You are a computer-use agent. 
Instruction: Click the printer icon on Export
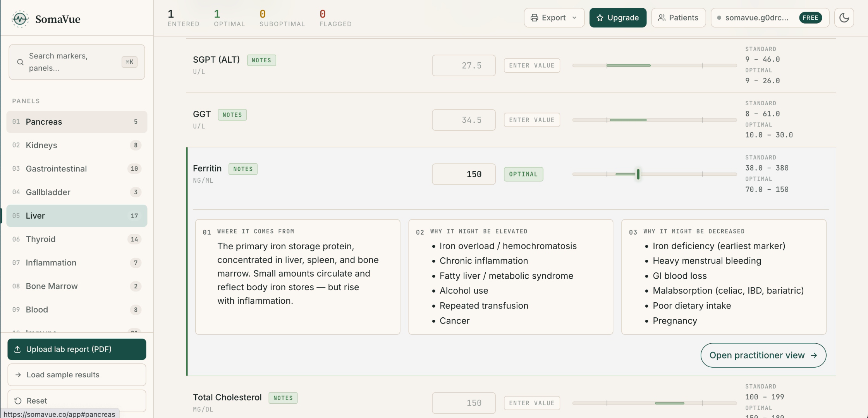pos(534,18)
